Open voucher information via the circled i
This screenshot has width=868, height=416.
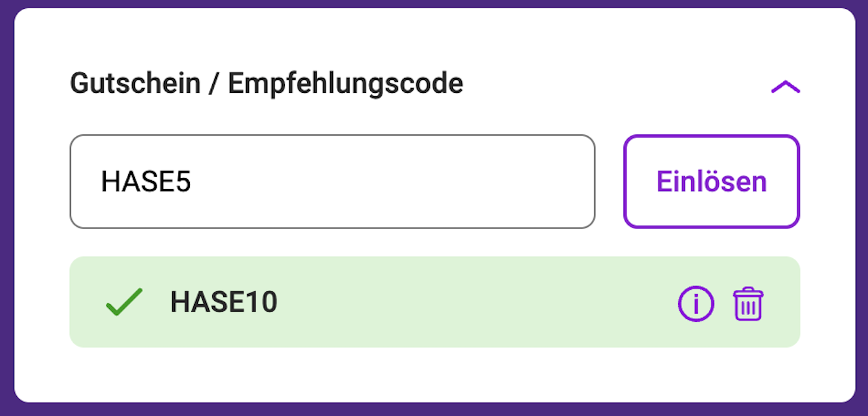tap(696, 304)
